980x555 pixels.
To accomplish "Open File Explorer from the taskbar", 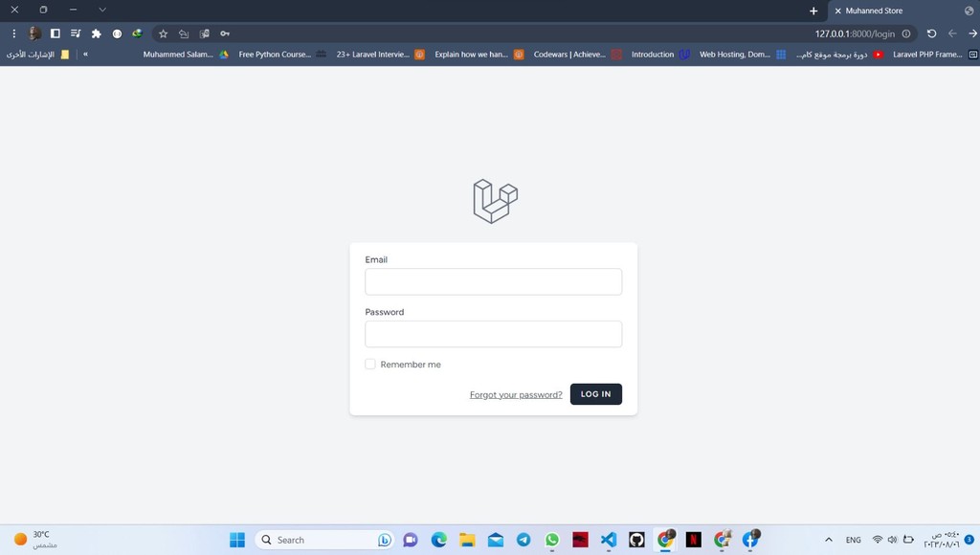I will (x=467, y=540).
